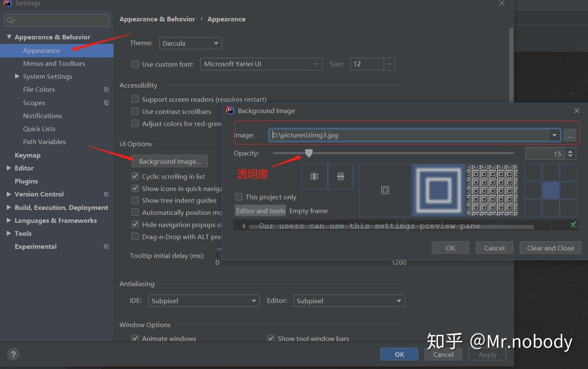Click the vertical split orientation icon
Viewport: 588px width, 369px height.
coord(314,176)
